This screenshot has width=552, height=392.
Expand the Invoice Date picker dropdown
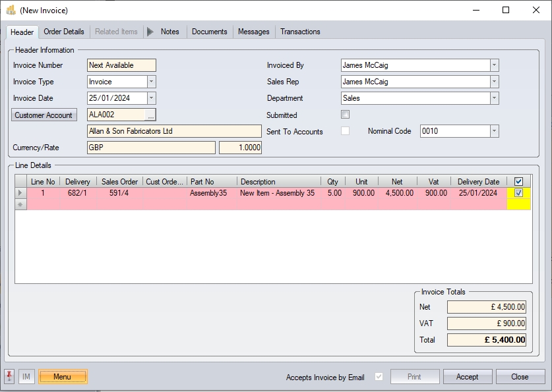coord(151,98)
